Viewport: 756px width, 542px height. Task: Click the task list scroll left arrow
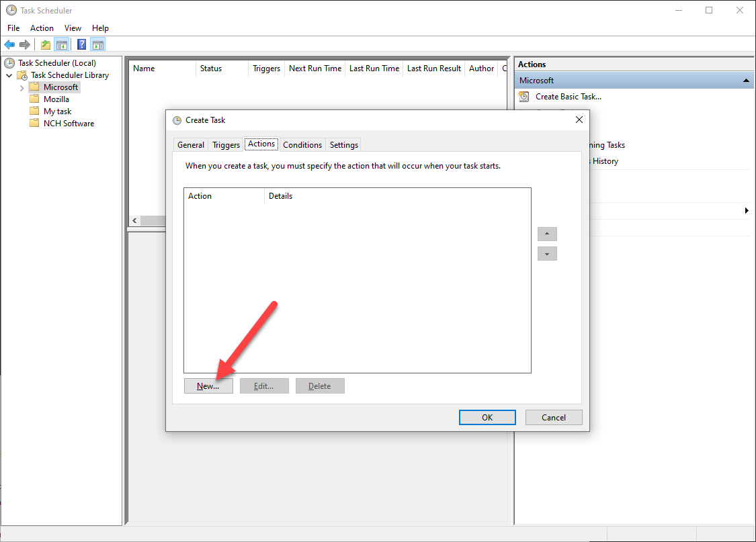(135, 221)
